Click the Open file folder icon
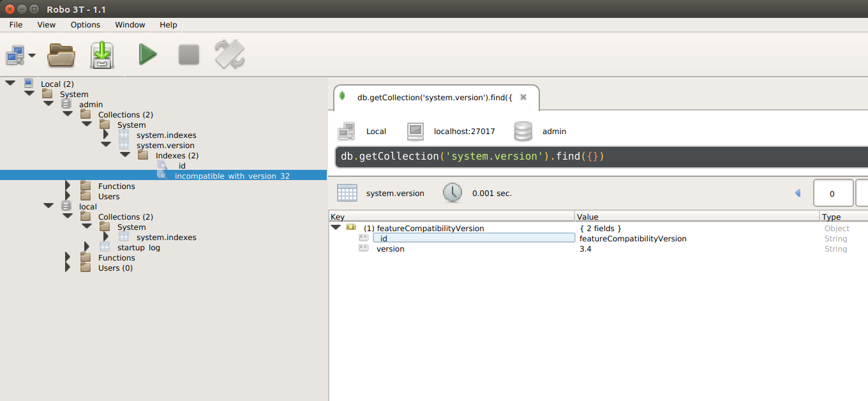868x401 pixels. pyautogui.click(x=61, y=56)
